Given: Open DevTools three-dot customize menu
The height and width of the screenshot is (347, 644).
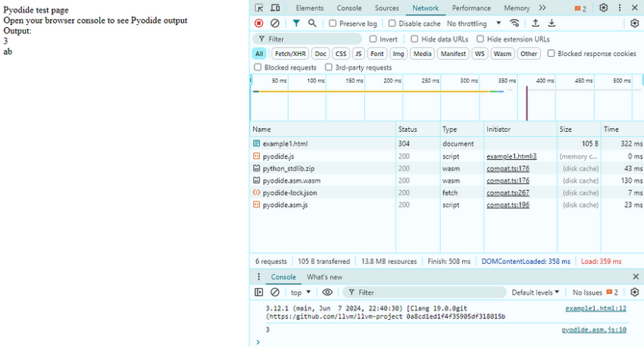Looking at the screenshot, I should point(620,8).
